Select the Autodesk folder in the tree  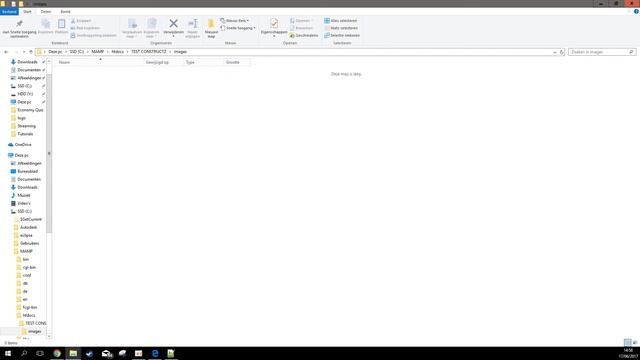[28, 227]
